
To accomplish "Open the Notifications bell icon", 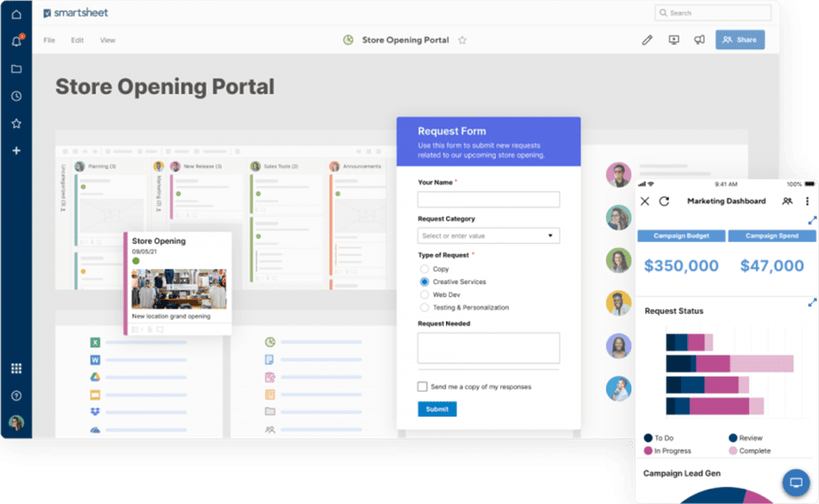I will point(16,41).
